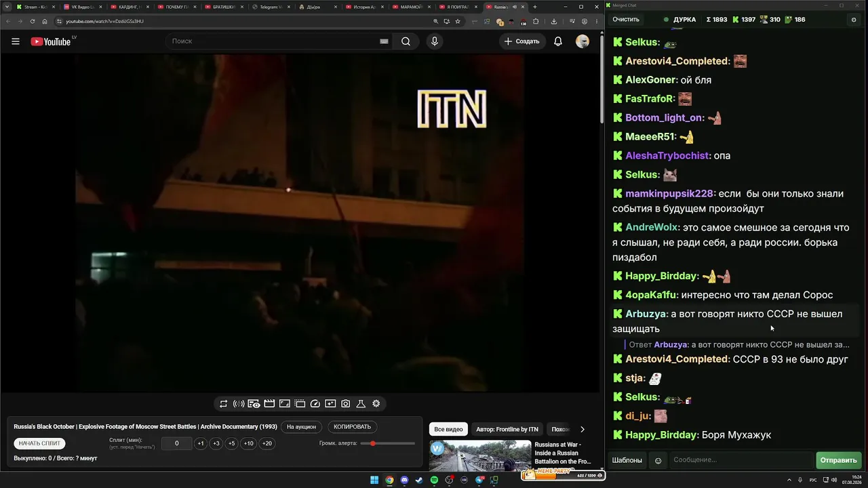Switch to the VK Видео tab

83,7
